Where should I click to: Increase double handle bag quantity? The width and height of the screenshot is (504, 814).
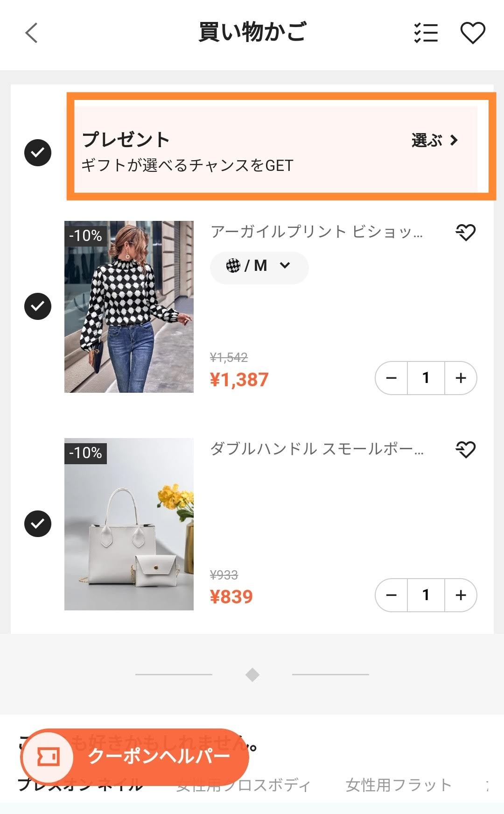click(461, 595)
